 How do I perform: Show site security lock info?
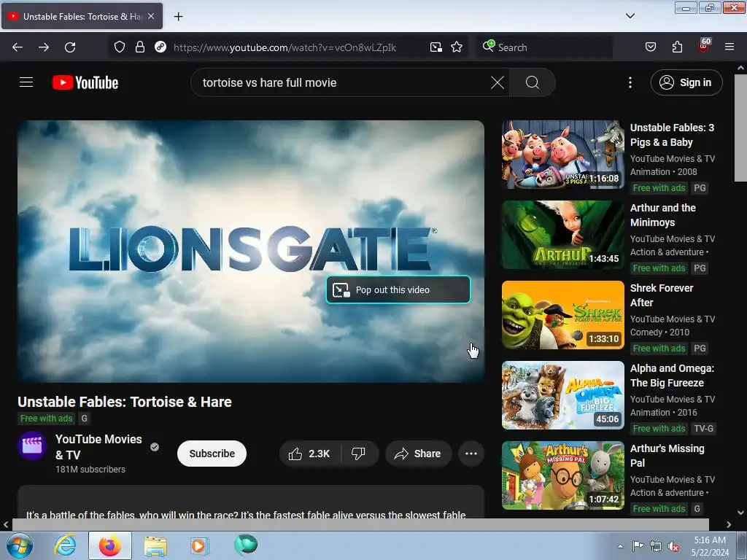tap(139, 47)
